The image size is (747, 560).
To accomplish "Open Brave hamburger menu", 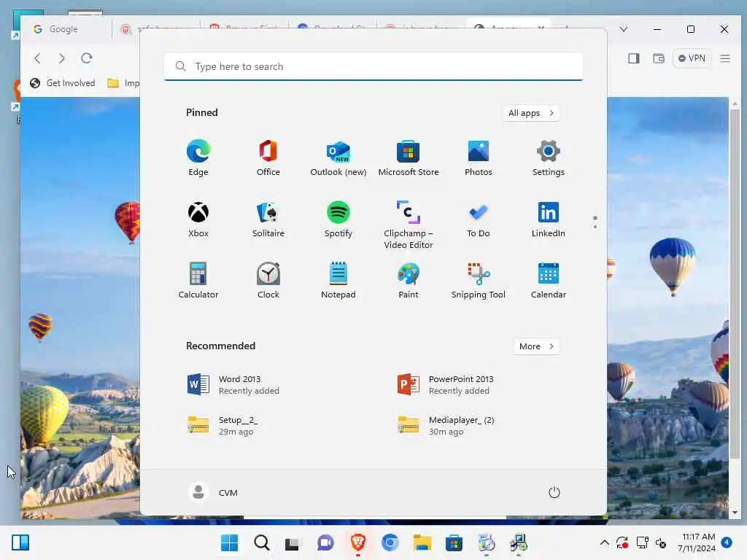I will [x=725, y=58].
